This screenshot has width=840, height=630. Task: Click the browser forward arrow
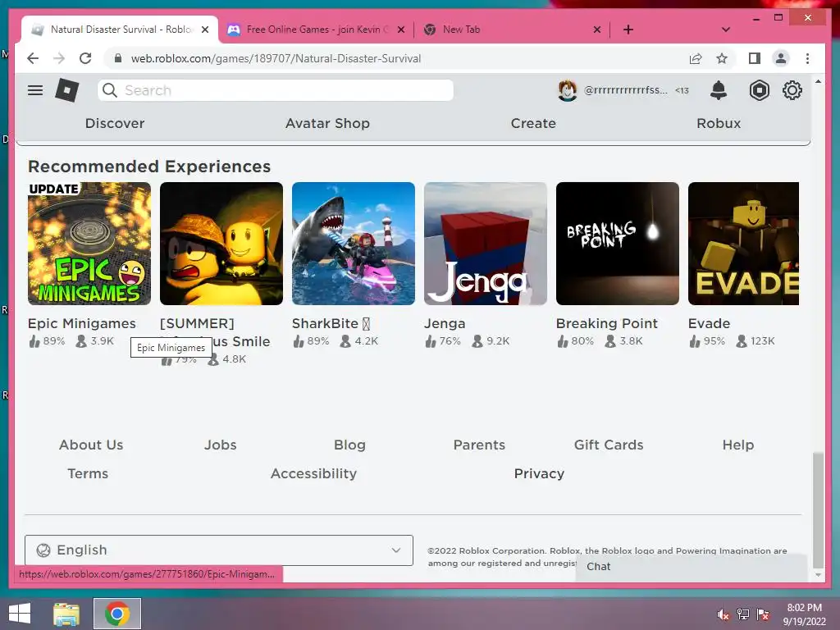(59, 58)
